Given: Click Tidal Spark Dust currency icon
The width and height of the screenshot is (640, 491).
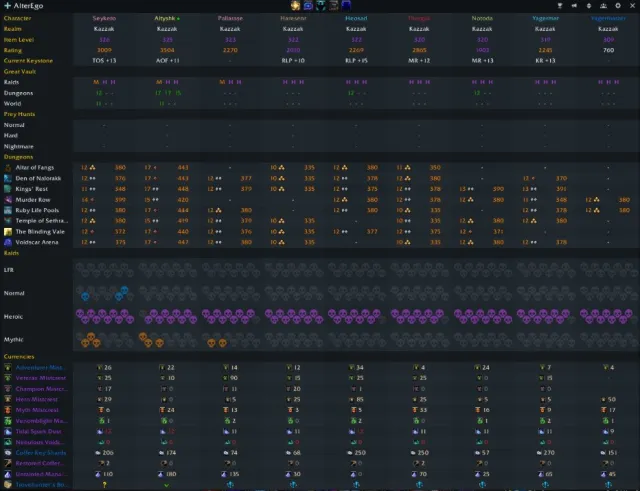Looking at the screenshot, I should coord(8,431).
